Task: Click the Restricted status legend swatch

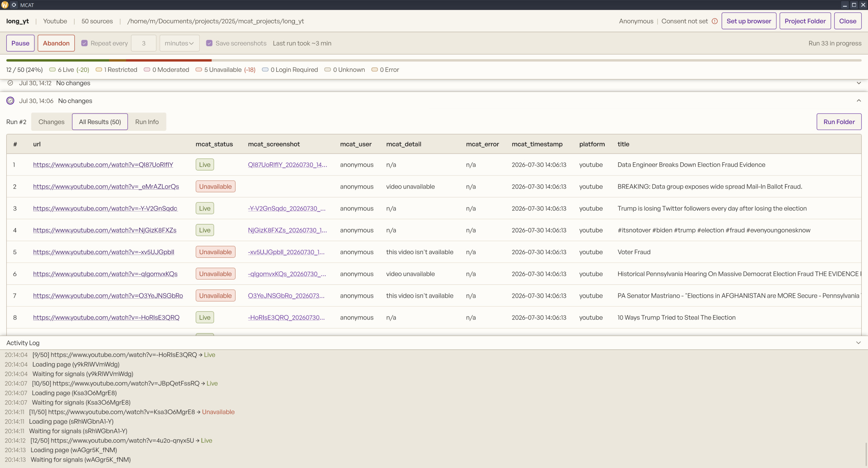Action: pos(99,69)
